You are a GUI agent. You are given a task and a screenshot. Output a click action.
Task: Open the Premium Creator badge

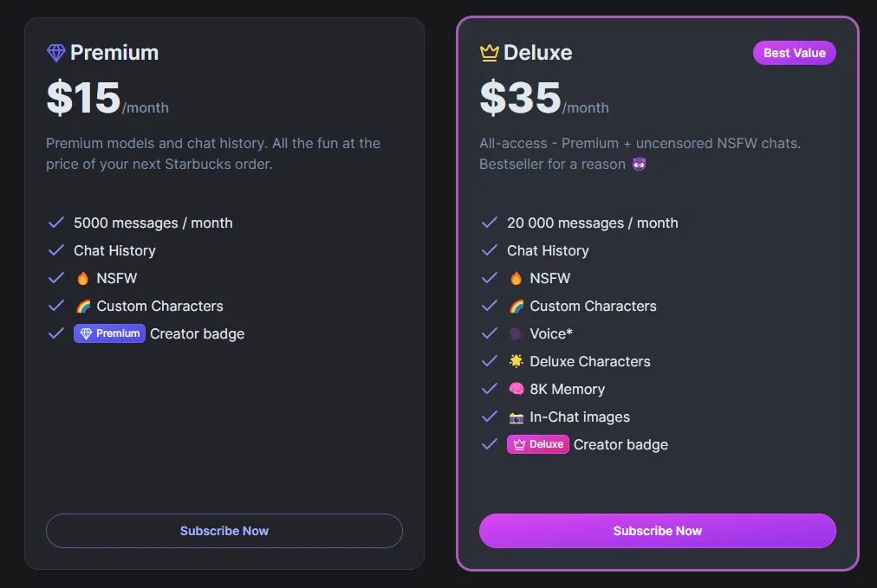tap(109, 333)
